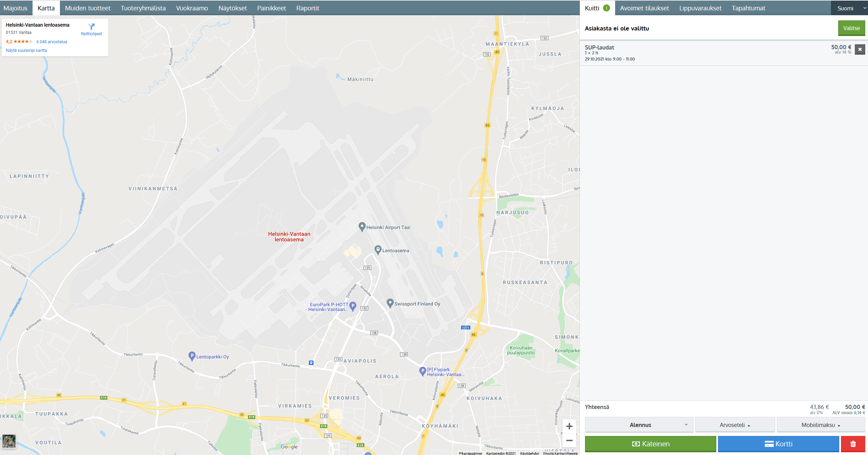The image size is (868, 455).
Task: Open the Avoimet tilaukset tab
Action: tap(644, 8)
